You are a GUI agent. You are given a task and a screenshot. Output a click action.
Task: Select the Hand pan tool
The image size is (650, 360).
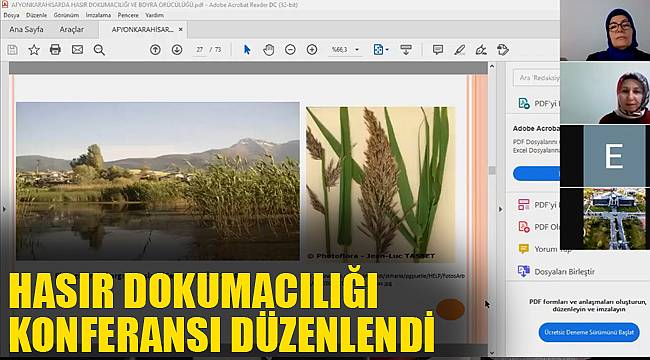269,50
